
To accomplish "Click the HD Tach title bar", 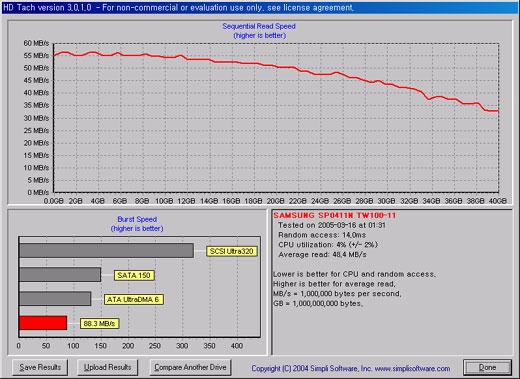I will 260,8.
